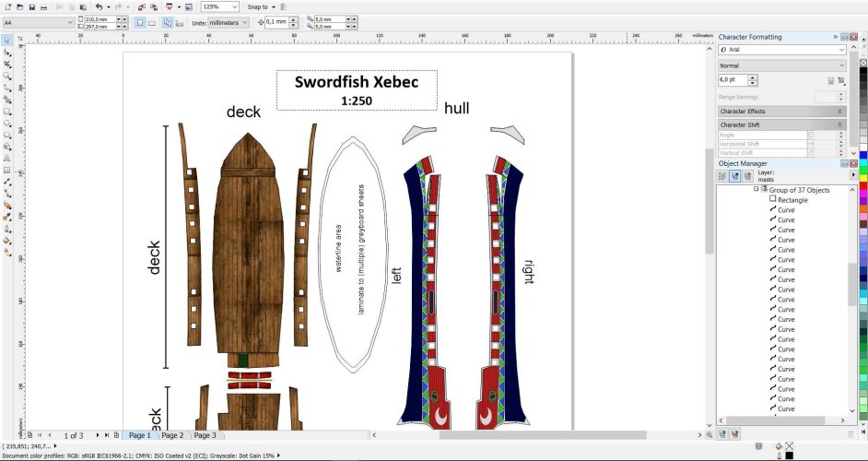Toggle landscape page orientation
This screenshot has height=461, width=868.
pos(151,21)
